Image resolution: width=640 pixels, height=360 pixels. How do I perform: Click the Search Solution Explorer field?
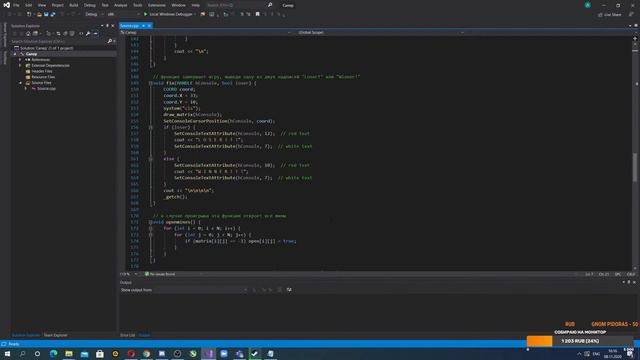pyautogui.click(x=59, y=41)
